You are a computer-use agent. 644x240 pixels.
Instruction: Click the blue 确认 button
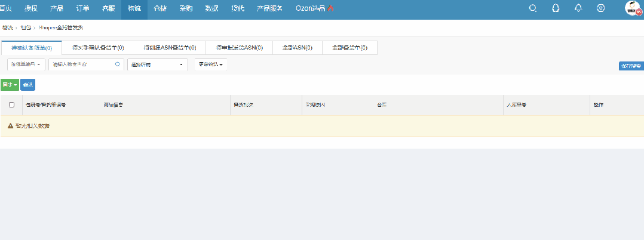(x=28, y=85)
